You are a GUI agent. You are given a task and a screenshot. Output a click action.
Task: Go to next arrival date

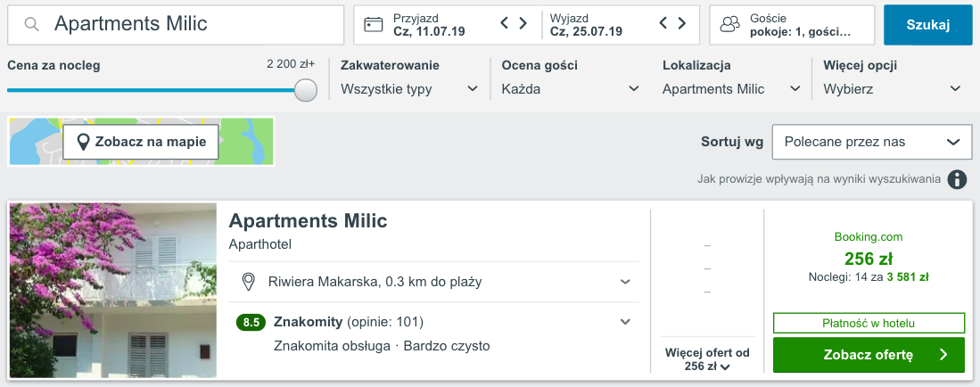pyautogui.click(x=525, y=24)
